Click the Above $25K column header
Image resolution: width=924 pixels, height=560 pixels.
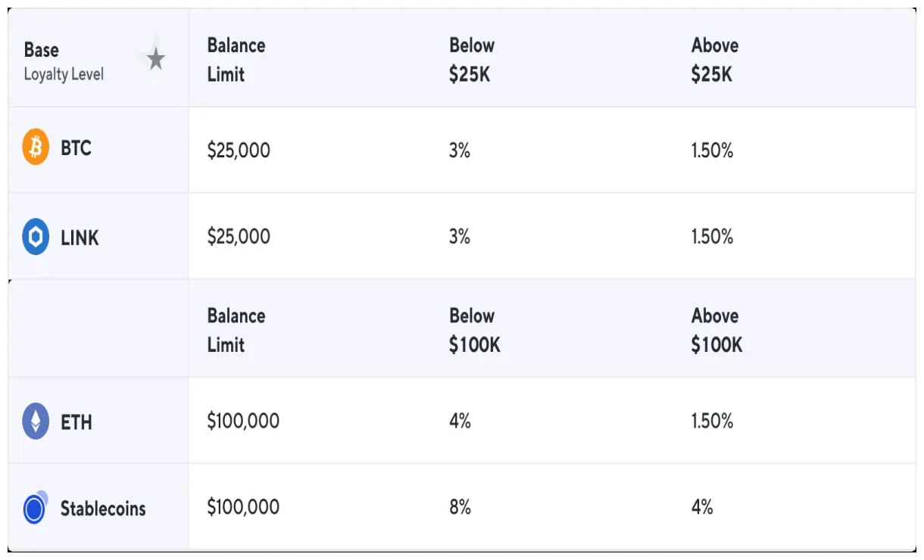(714, 60)
